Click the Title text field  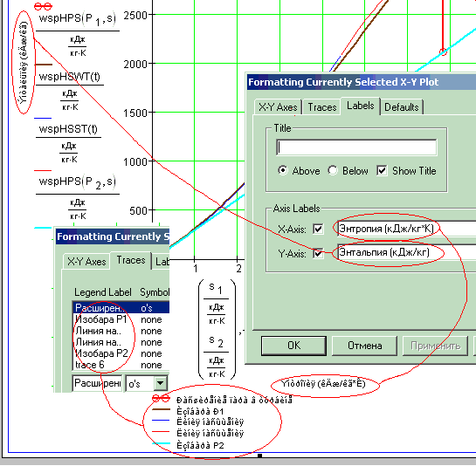356,147
